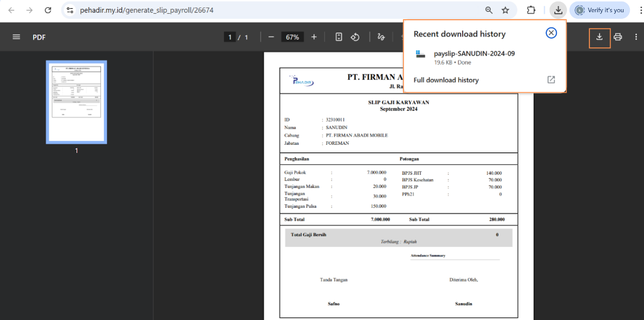Rotate the PDF page counterclockwise
Screen dimensions: 644x320
click(x=355, y=36)
